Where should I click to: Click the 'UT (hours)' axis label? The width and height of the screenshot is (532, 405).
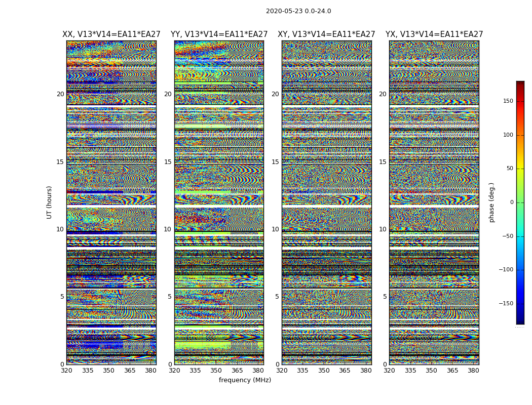tap(49, 202)
